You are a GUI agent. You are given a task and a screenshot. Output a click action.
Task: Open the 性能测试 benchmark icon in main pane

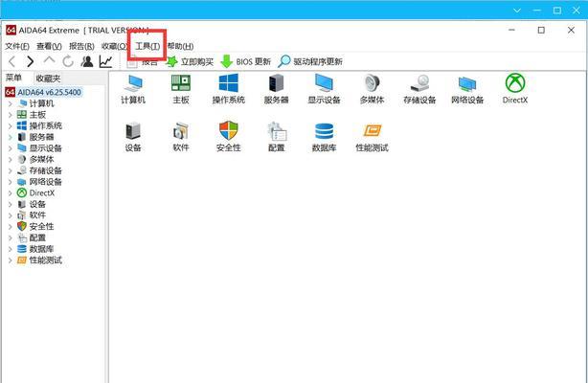[372, 137]
